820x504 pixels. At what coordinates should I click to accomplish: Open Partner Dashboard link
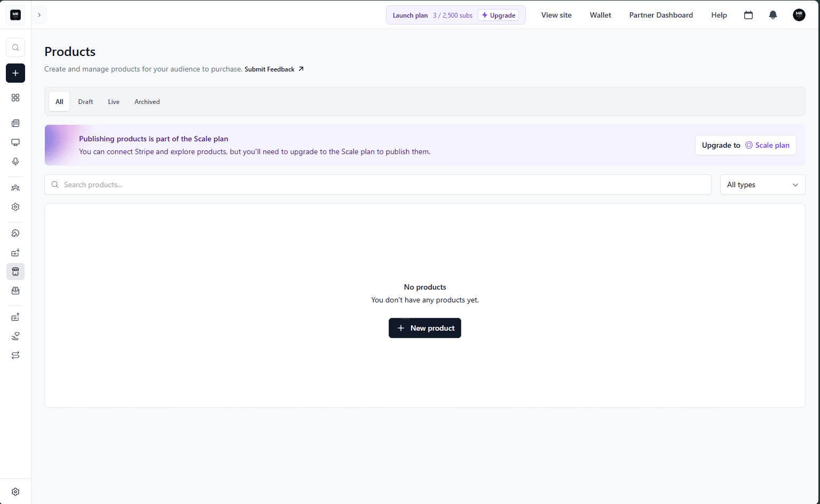(x=661, y=15)
